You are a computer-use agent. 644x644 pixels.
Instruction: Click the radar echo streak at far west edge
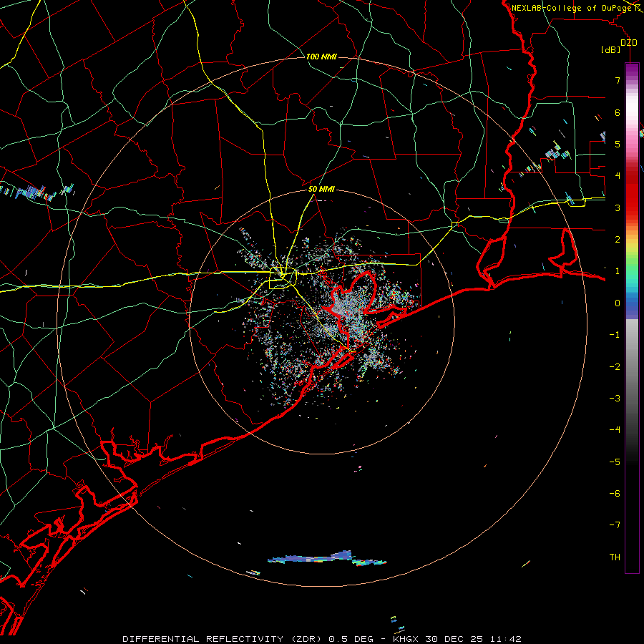coord(37,192)
